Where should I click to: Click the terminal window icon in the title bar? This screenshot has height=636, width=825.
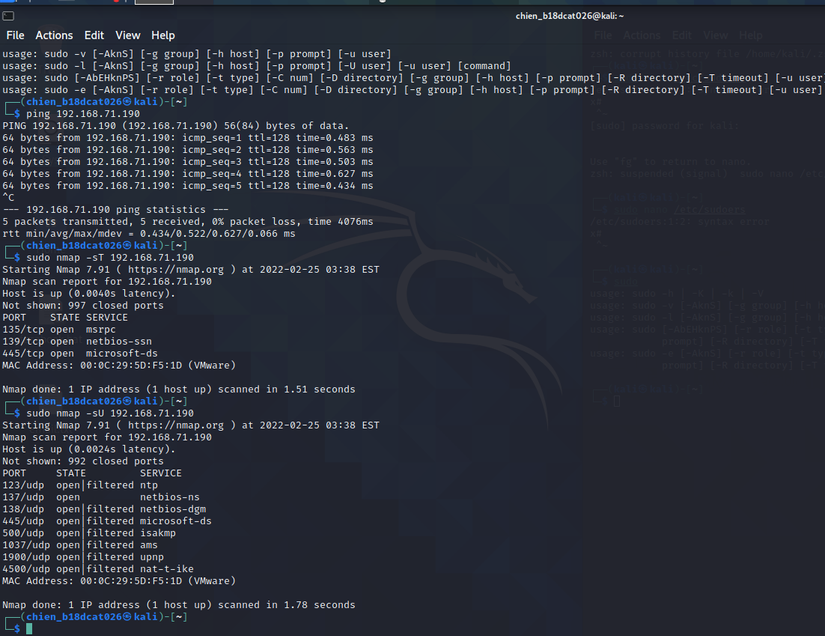click(x=8, y=16)
